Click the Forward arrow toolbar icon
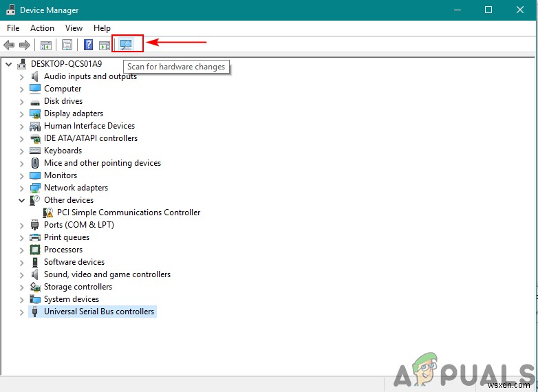Viewport: 538px width, 392px height. [25, 45]
